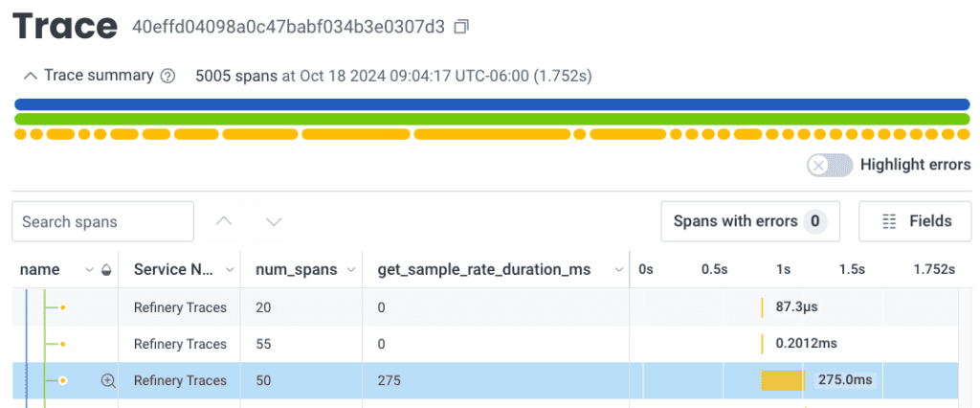Screen dimensions: 980x408
Task: Click the span node dot in second row
Action: coord(62,344)
